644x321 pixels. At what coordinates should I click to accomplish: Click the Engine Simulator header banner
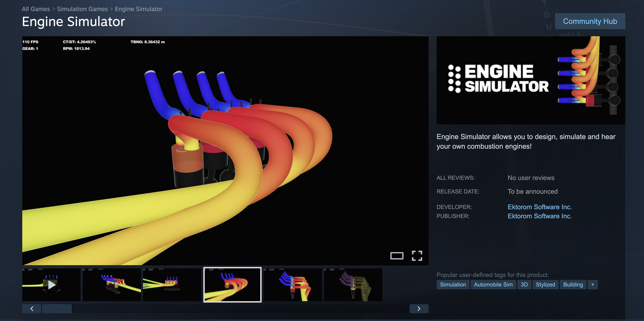(x=531, y=80)
